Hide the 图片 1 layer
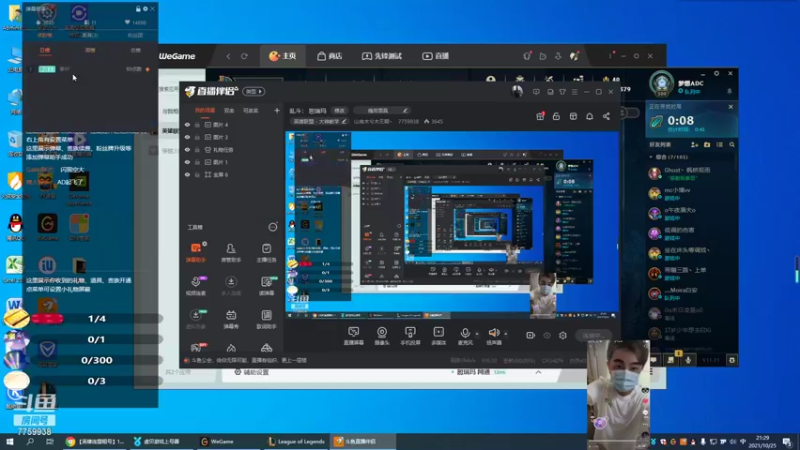This screenshot has width=800, height=450. [187, 162]
